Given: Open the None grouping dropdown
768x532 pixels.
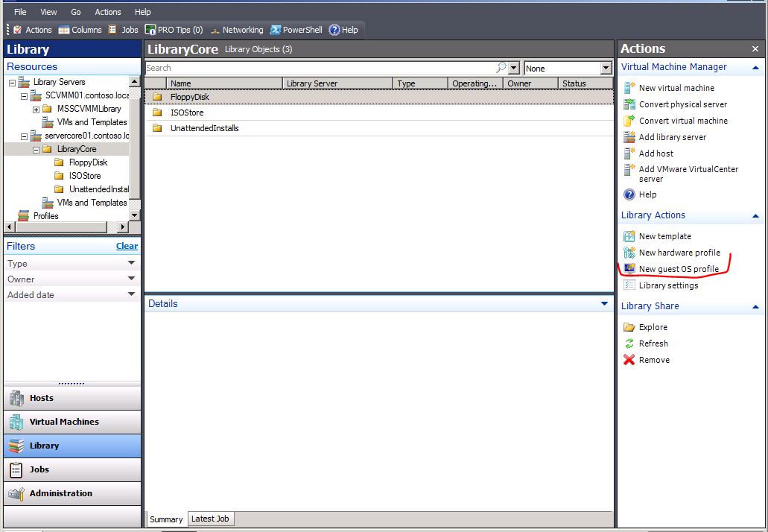Looking at the screenshot, I should click(x=606, y=68).
